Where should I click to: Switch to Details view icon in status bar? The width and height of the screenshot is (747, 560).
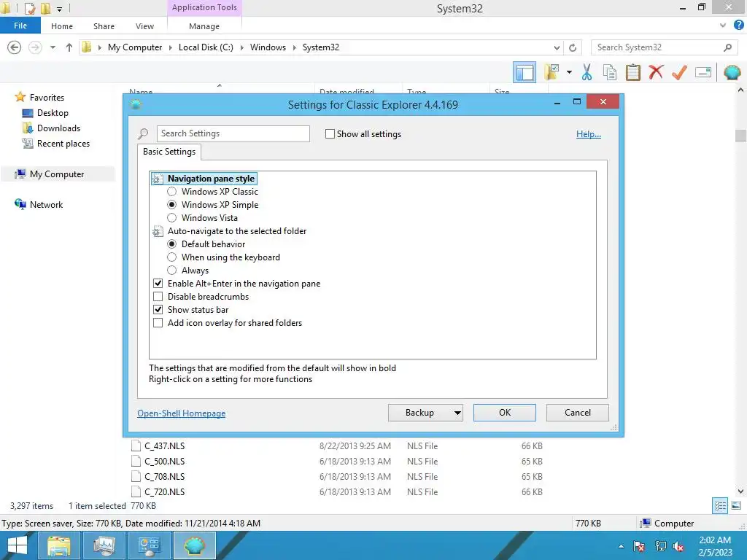(x=720, y=505)
